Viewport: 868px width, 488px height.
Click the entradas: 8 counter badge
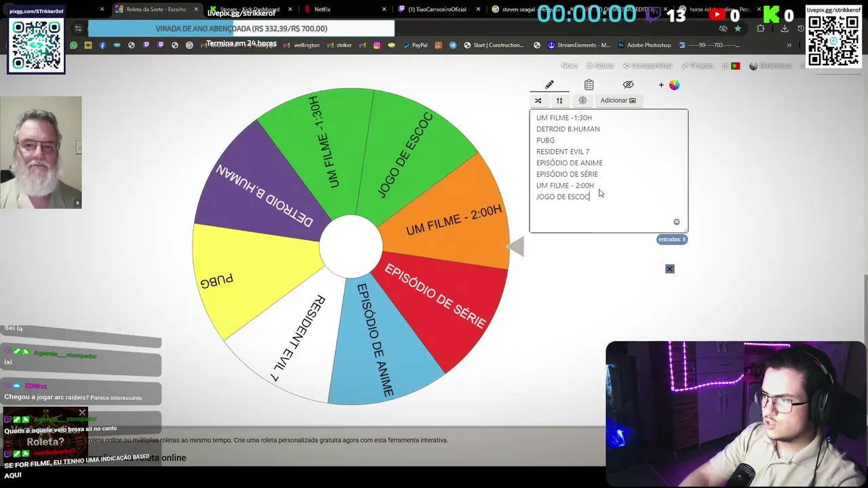point(672,239)
